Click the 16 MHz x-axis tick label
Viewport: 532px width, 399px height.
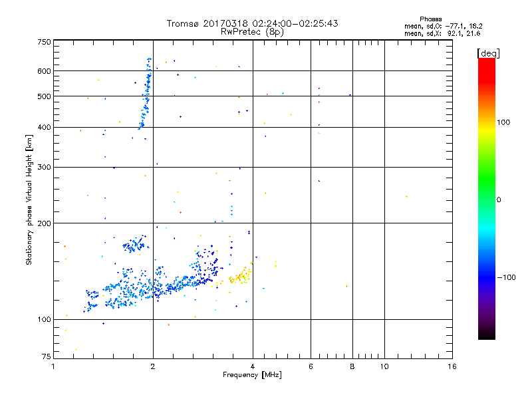[452, 366]
